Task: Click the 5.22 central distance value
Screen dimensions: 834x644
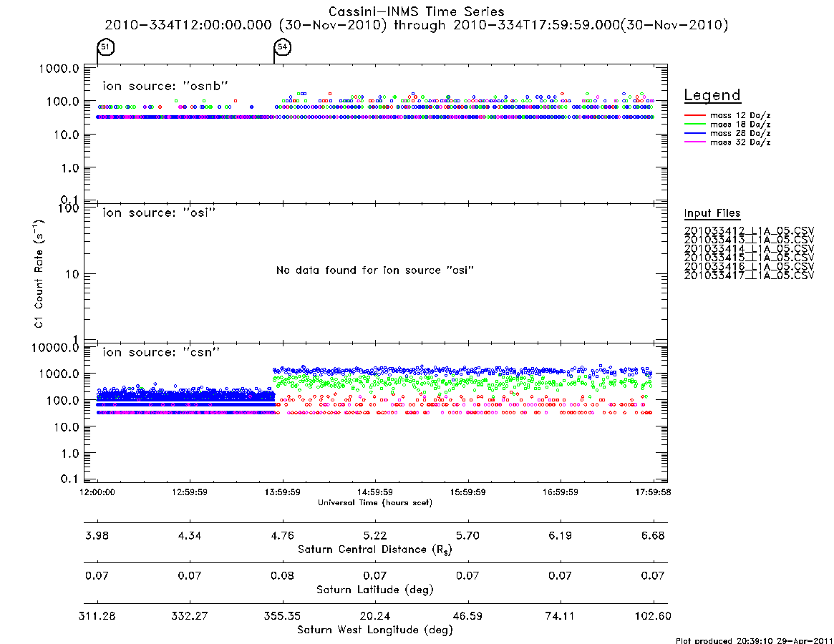Action: click(375, 535)
